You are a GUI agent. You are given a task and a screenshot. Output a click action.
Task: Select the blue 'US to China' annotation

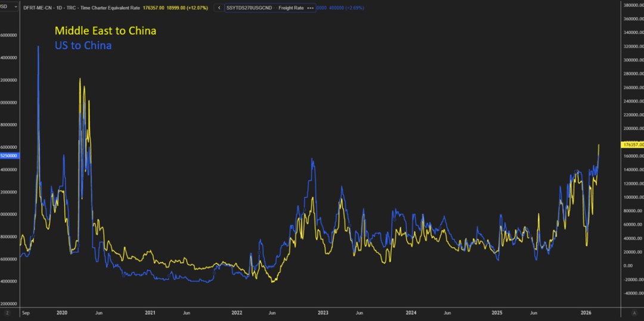[x=83, y=45]
